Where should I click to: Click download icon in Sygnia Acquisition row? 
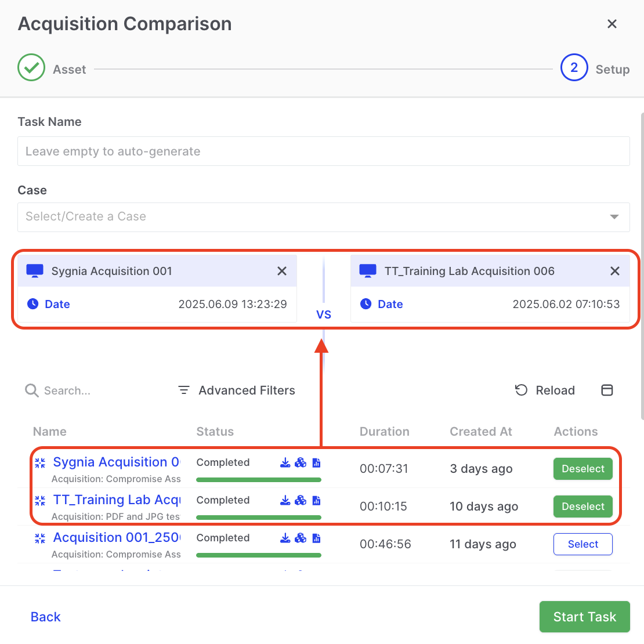[x=285, y=462]
